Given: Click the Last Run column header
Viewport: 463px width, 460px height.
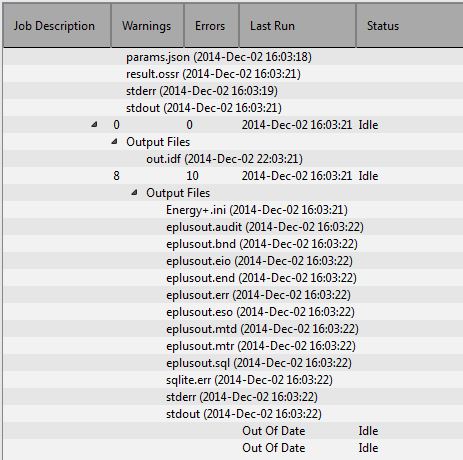Looking at the screenshot, I should 297,26.
